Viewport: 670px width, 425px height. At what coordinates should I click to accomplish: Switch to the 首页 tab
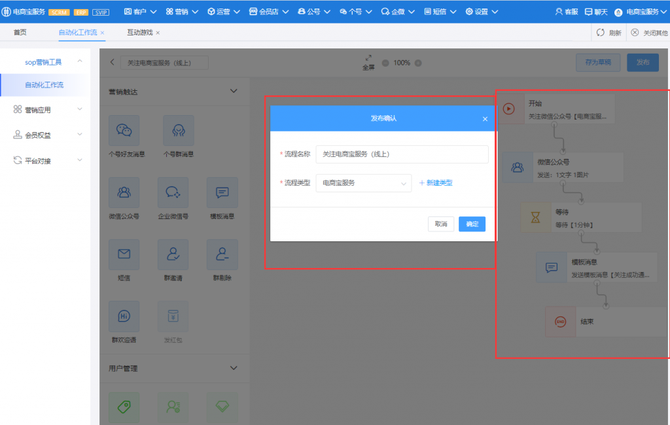(20, 32)
